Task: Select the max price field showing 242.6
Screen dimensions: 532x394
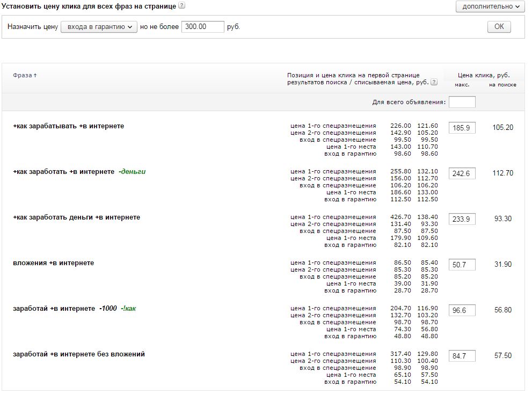Action: coord(462,173)
